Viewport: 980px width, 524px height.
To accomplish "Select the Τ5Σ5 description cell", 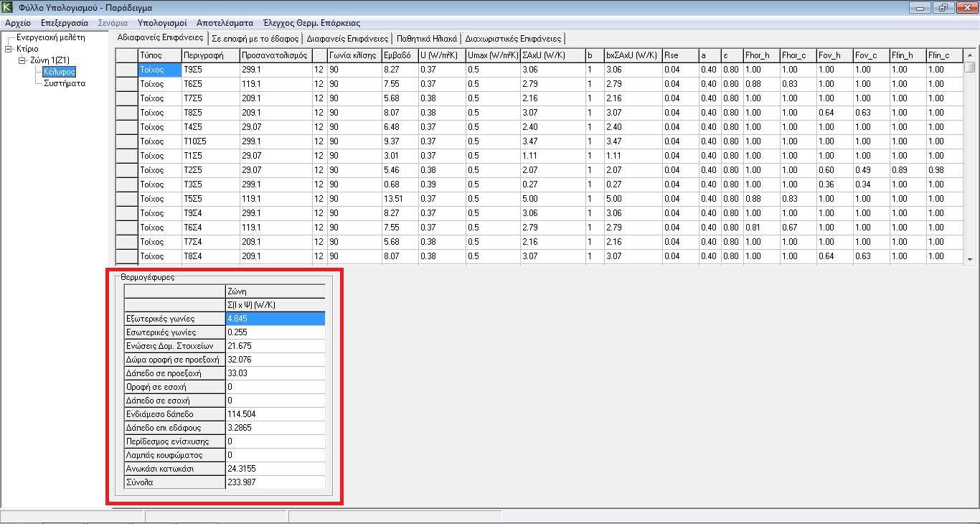I will click(x=210, y=199).
